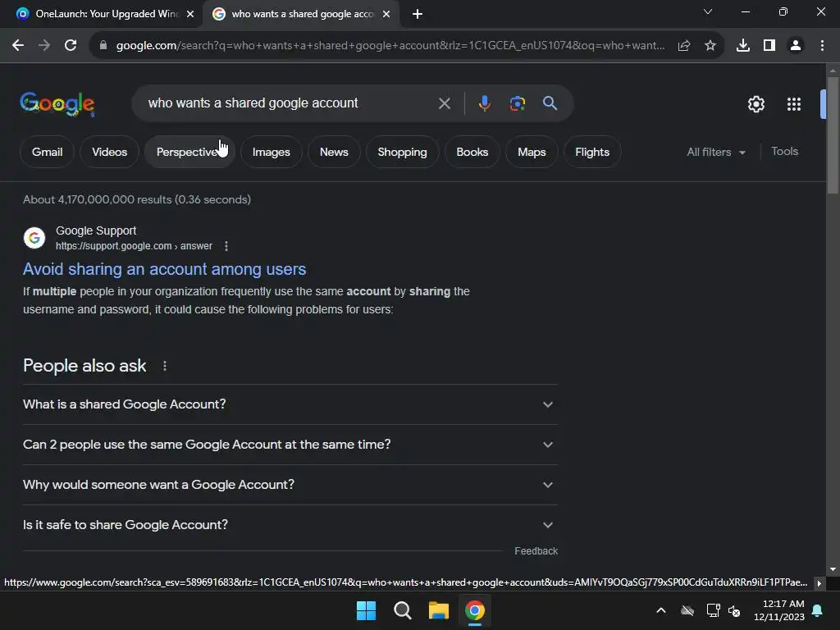Open Chrome three-dot menu
The image size is (840, 630).
click(x=822, y=46)
